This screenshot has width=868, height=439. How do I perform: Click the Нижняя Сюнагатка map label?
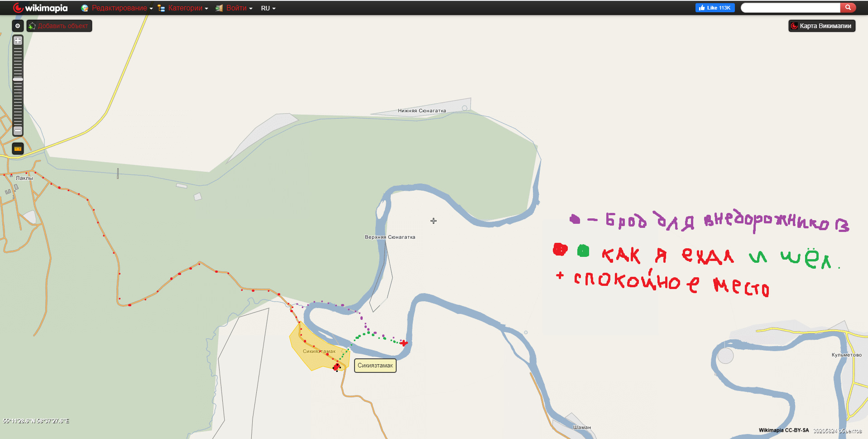coord(422,111)
